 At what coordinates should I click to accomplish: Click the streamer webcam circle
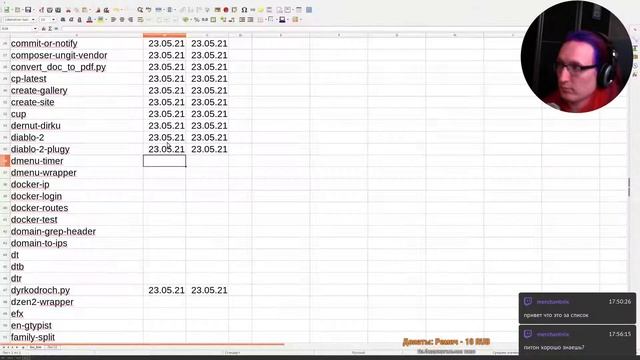pos(577,57)
